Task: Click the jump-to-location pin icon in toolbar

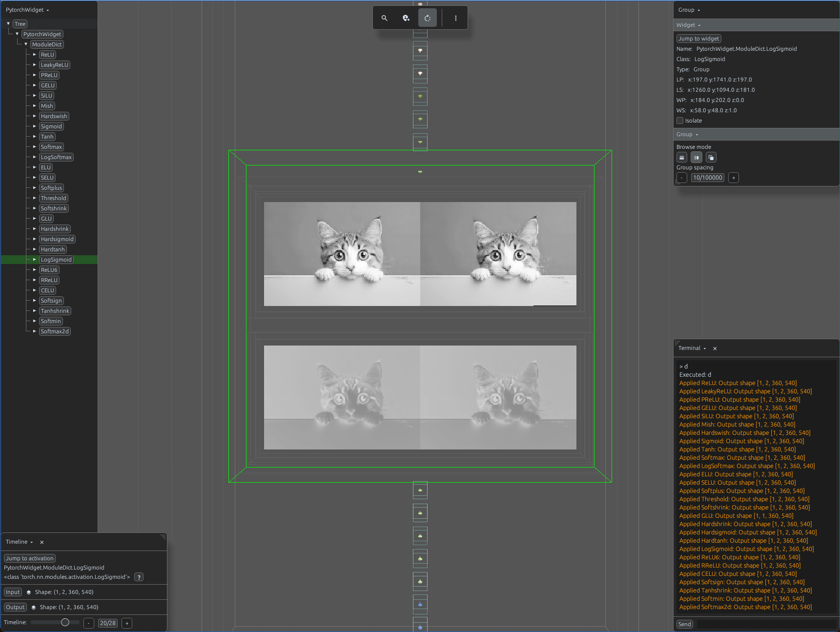Action: coord(406,18)
